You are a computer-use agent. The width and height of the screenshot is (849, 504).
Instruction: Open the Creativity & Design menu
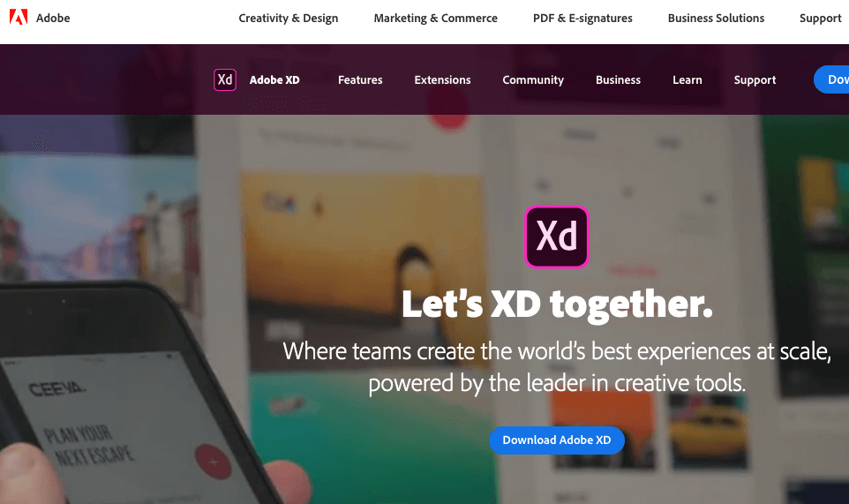(288, 18)
